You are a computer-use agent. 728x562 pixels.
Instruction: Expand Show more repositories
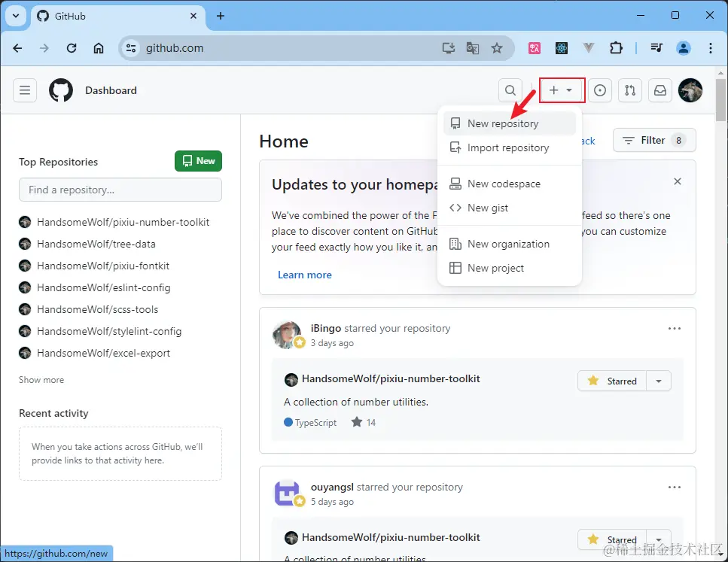click(41, 380)
